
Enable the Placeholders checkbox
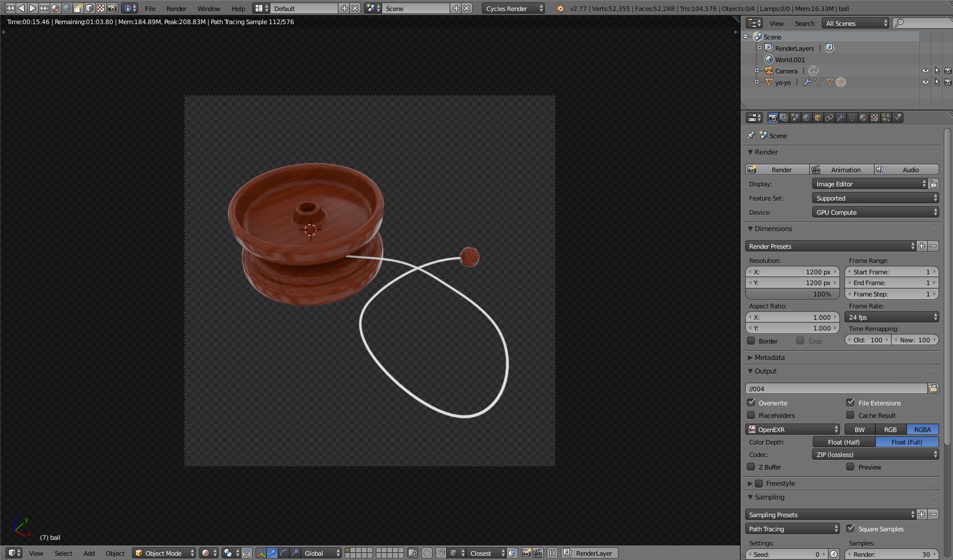click(x=751, y=415)
